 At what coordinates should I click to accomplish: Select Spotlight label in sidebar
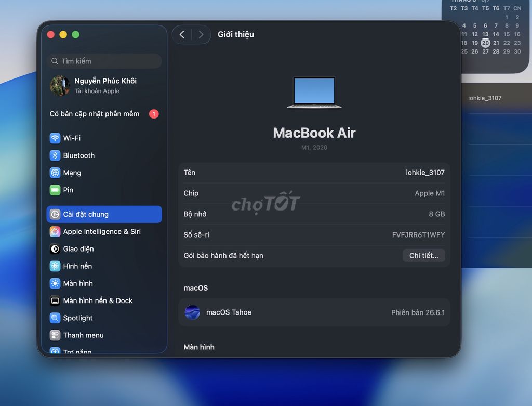(x=78, y=318)
